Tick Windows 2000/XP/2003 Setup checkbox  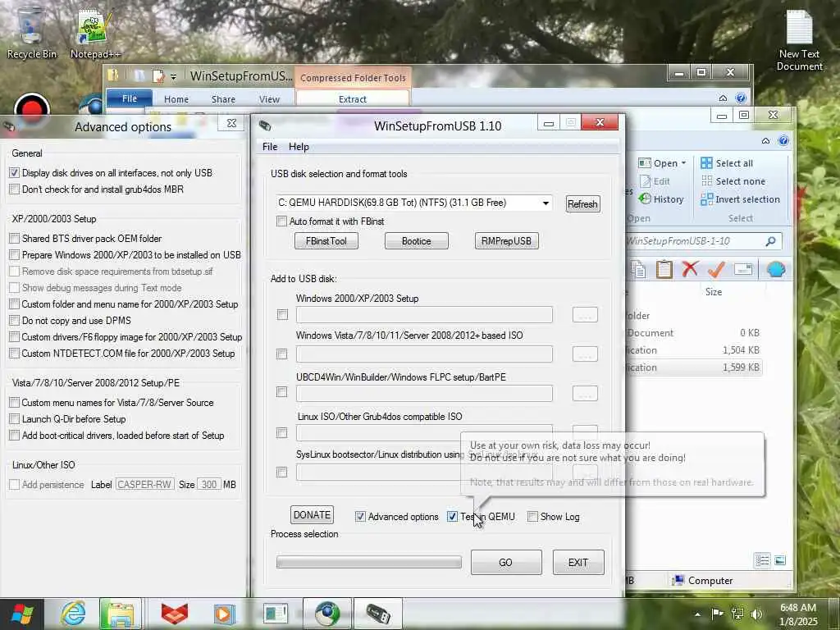(x=282, y=314)
